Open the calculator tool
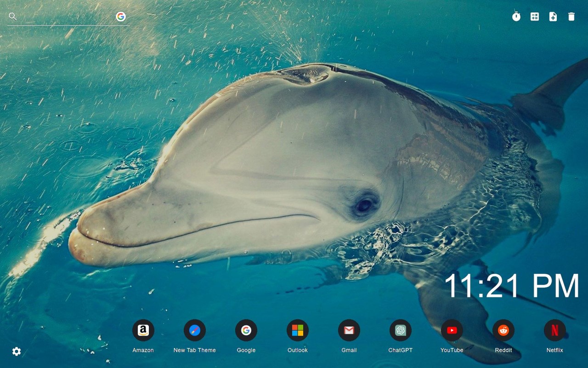Image resolution: width=588 pixels, height=368 pixels. tap(535, 17)
